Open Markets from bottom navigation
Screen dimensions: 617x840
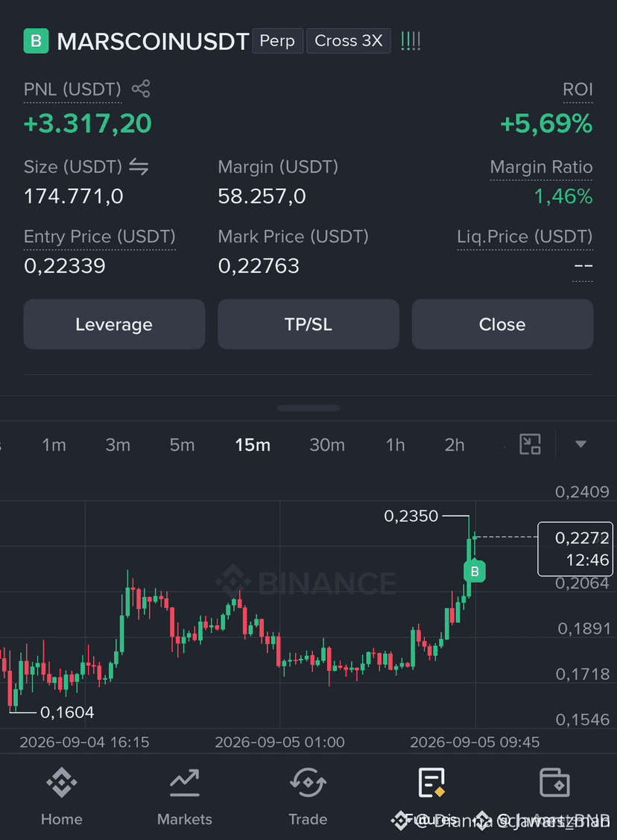click(x=185, y=796)
